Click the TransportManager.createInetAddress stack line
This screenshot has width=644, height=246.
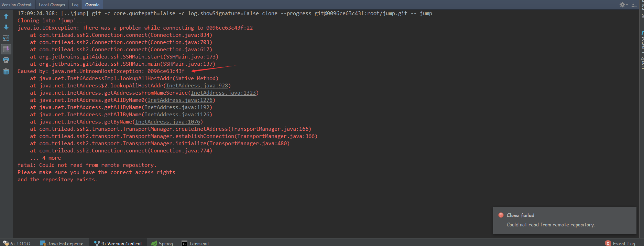point(171,129)
